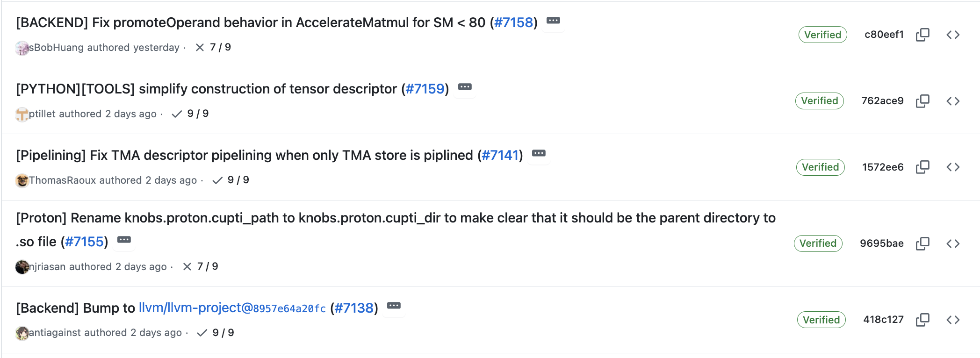Open llvm/llvm-project@8957e64a20fc commit link
Viewport: 980px width, 358px height.
(x=232, y=308)
